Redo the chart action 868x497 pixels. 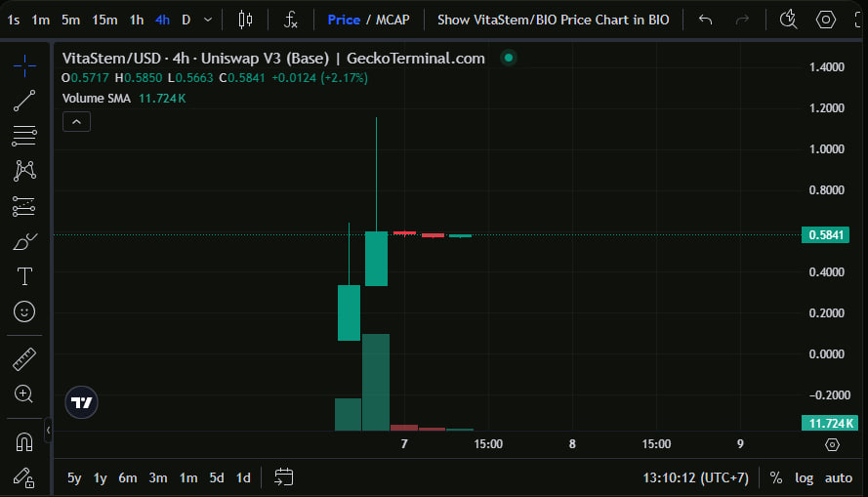pyautogui.click(x=742, y=20)
